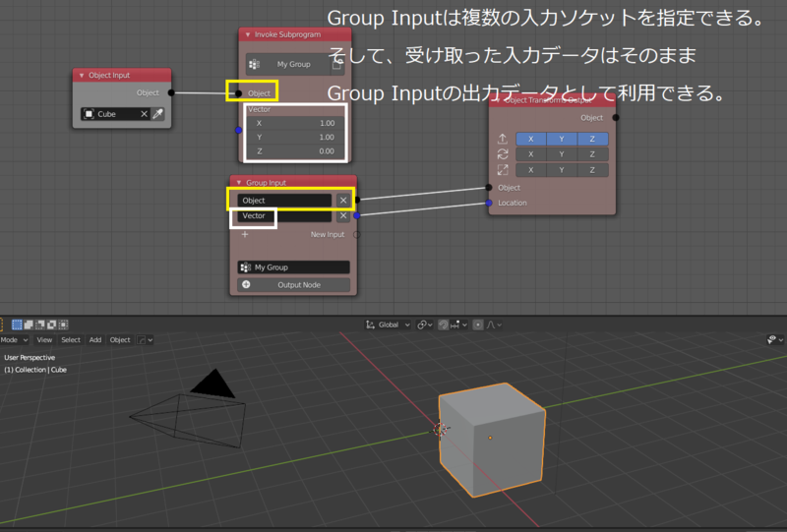Open the Object menu

click(x=120, y=340)
